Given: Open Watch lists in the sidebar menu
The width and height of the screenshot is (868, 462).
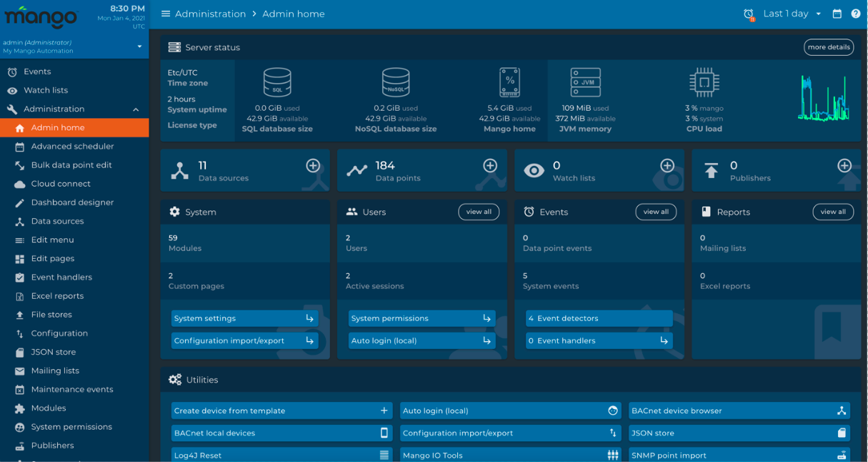Looking at the screenshot, I should coord(74,90).
